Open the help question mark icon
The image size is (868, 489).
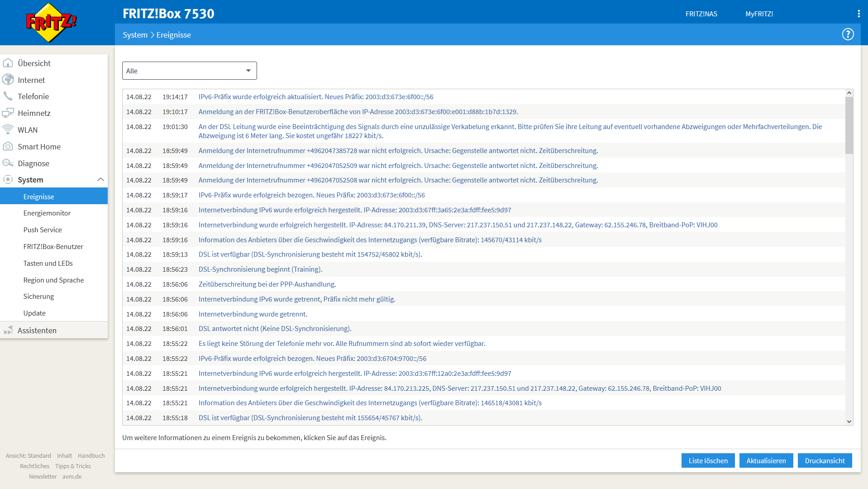click(848, 34)
